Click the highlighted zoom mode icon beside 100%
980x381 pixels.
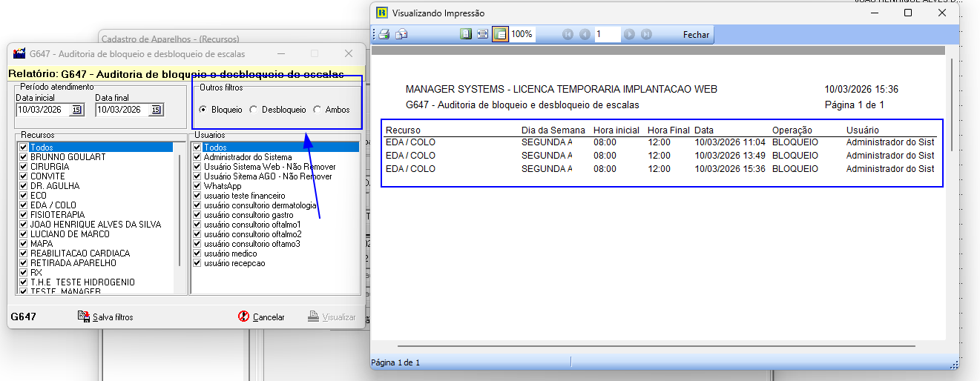point(500,34)
